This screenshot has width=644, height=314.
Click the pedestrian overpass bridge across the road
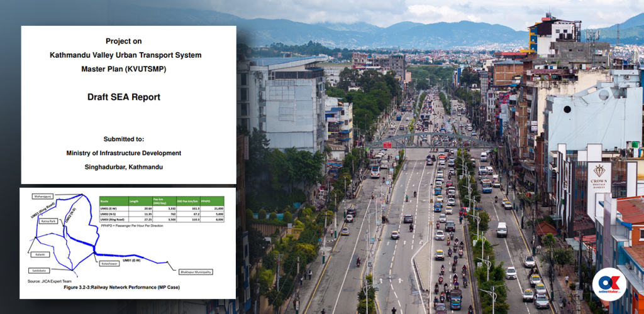click(x=431, y=141)
